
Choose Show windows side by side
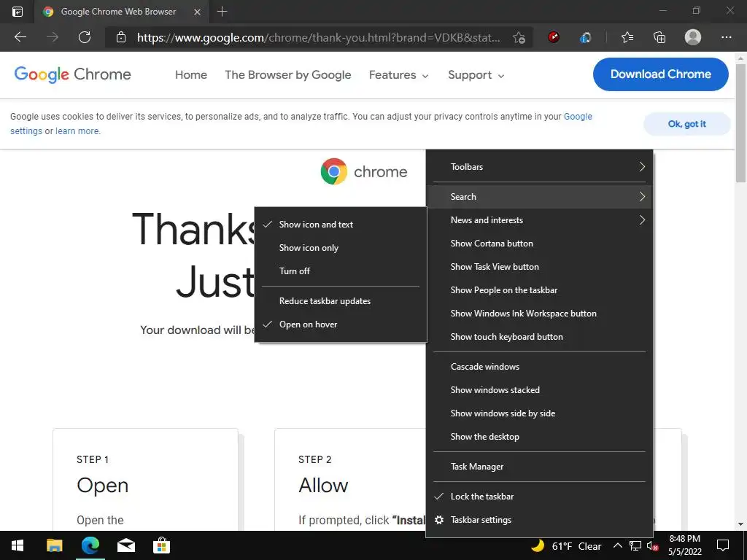click(539, 413)
